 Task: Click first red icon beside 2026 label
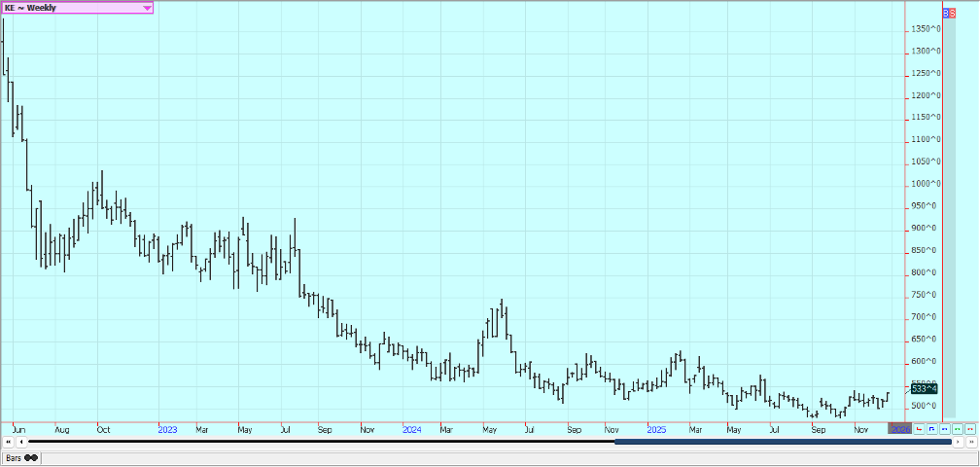(x=920, y=428)
